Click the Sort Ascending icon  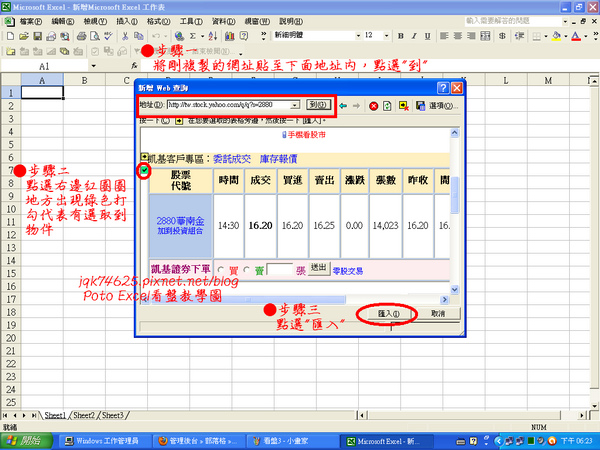click(x=213, y=36)
